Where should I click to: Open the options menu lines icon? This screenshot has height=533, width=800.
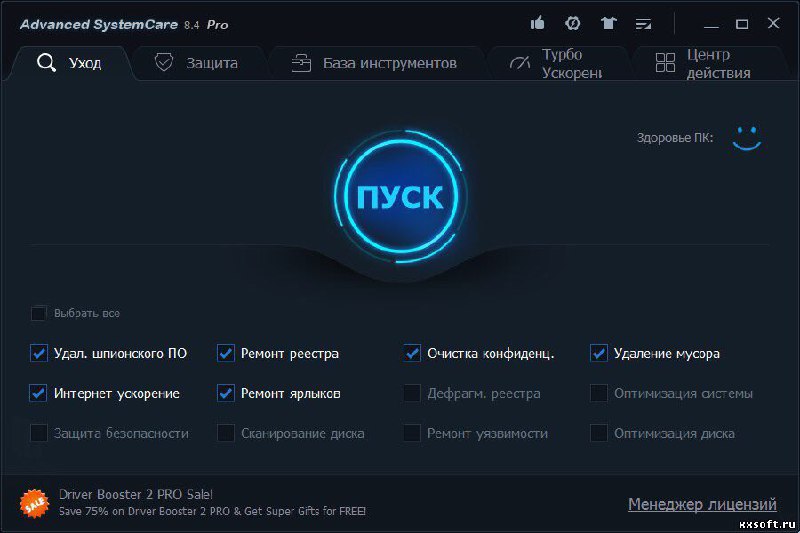tap(643, 24)
